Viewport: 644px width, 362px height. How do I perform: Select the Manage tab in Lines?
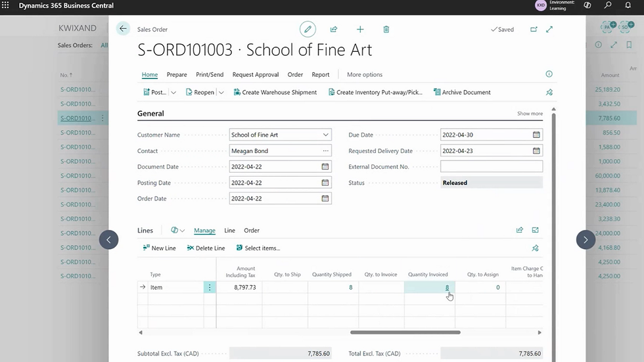point(204,230)
